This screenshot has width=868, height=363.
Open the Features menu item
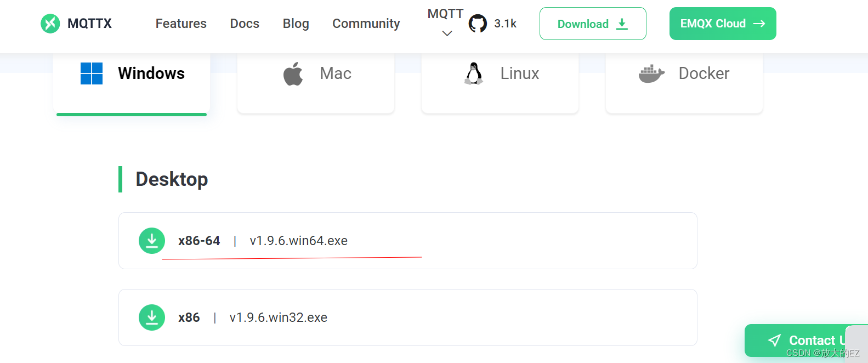(x=181, y=24)
